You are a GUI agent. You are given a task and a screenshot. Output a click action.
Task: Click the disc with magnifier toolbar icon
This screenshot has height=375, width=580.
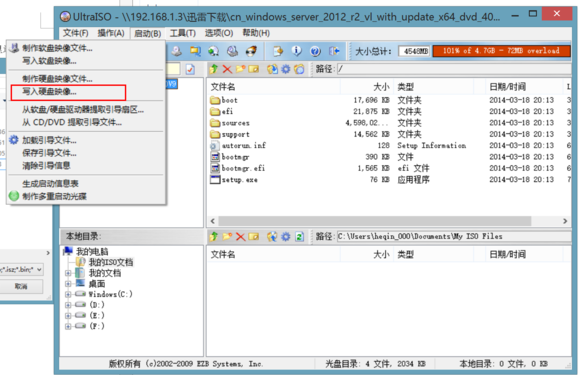pyautogui.click(x=232, y=51)
